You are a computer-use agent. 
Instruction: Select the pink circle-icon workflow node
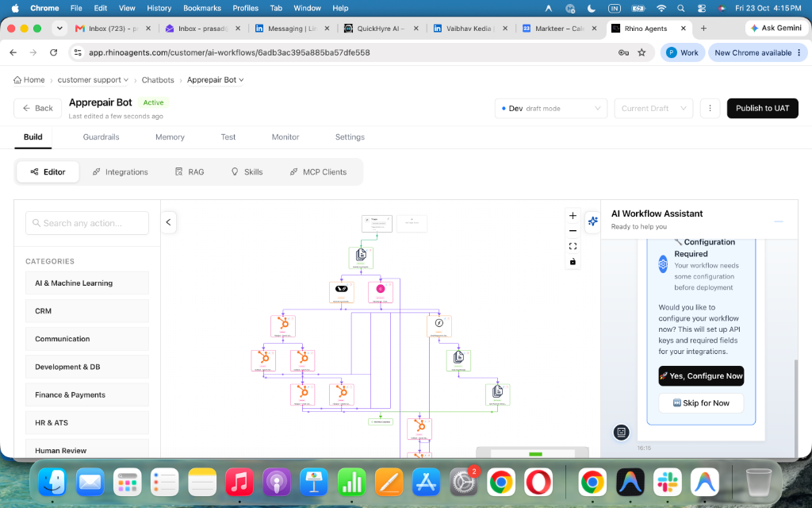380,292
